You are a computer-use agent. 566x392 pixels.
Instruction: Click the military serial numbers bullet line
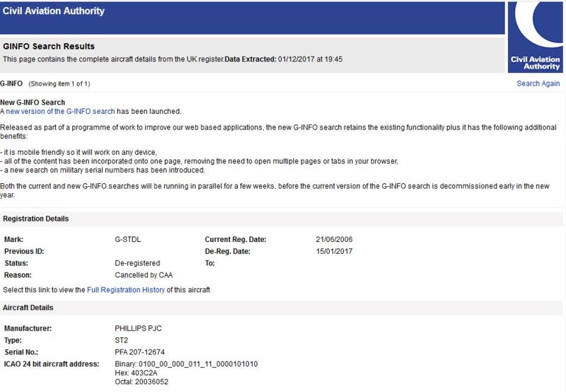pos(103,170)
